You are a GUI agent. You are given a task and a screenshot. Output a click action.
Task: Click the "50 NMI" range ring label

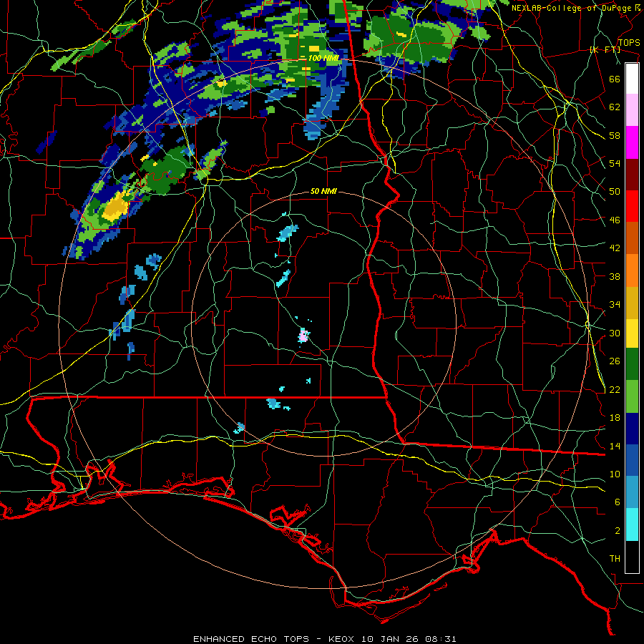[x=323, y=191]
